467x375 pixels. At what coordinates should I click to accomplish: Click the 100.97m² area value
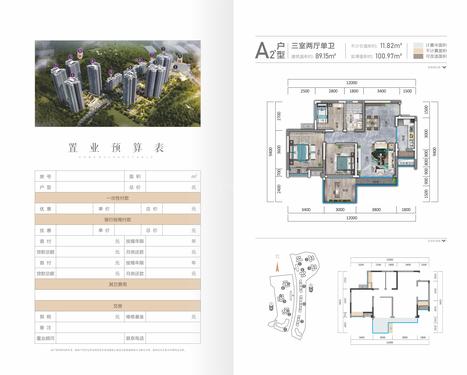(x=388, y=56)
